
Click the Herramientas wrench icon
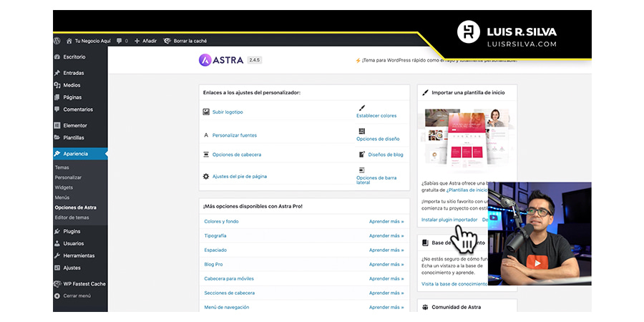tap(57, 255)
